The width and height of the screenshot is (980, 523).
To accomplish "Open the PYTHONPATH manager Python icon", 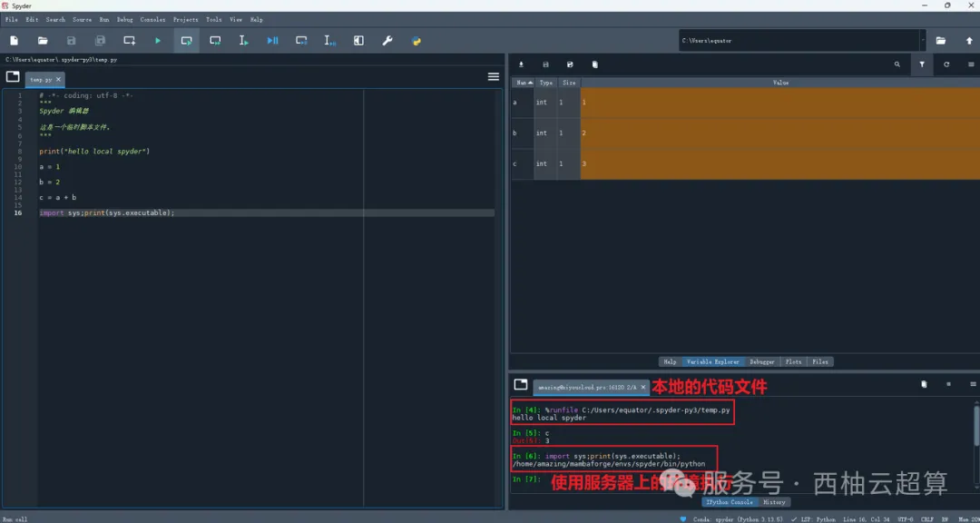I will coord(416,41).
